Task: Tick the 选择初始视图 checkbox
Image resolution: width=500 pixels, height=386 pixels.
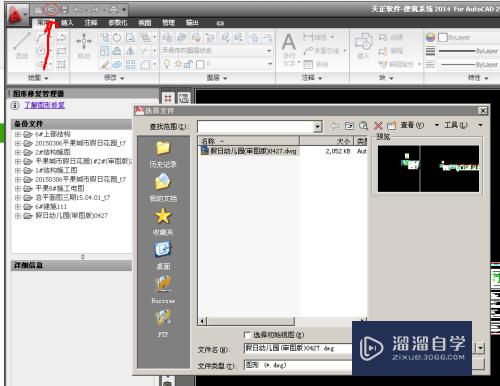Action: click(247, 335)
